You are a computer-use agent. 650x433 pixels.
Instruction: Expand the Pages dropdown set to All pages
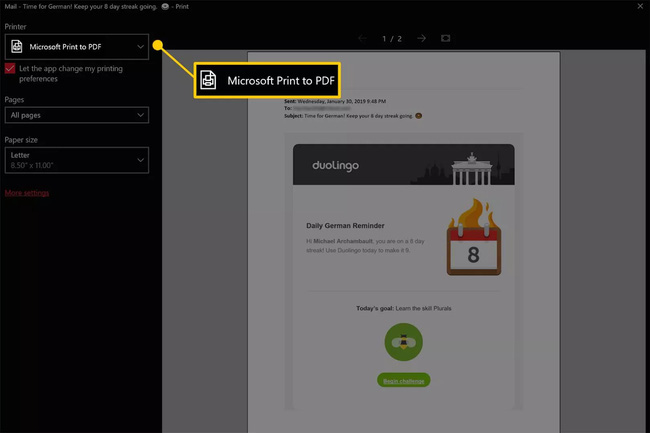[x=77, y=115]
